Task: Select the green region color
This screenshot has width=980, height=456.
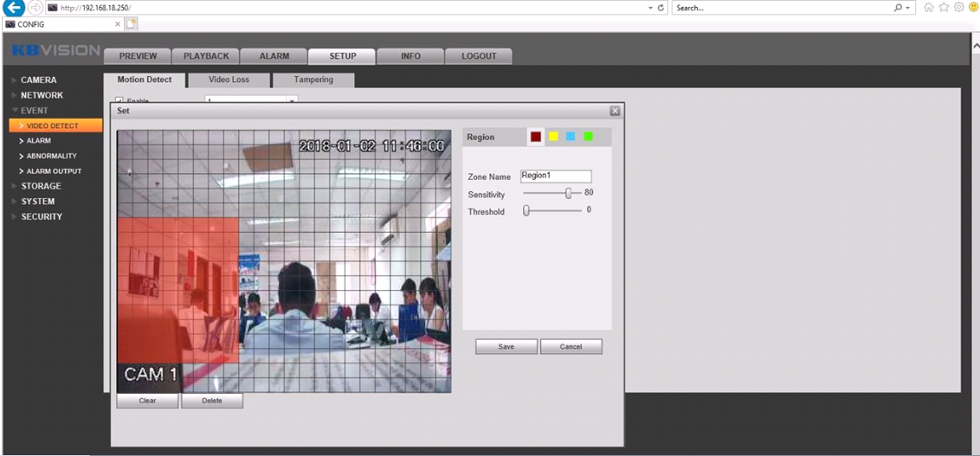Action: click(588, 137)
